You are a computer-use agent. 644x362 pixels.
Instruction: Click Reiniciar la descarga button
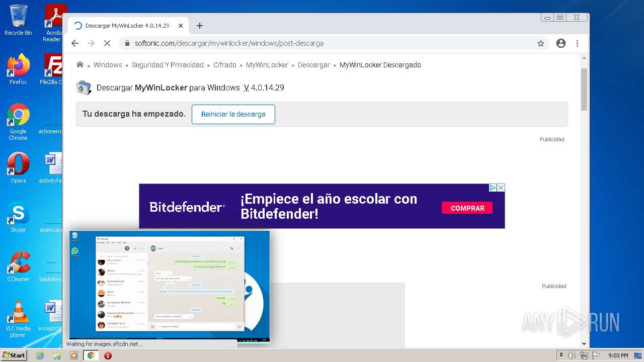[x=233, y=114]
